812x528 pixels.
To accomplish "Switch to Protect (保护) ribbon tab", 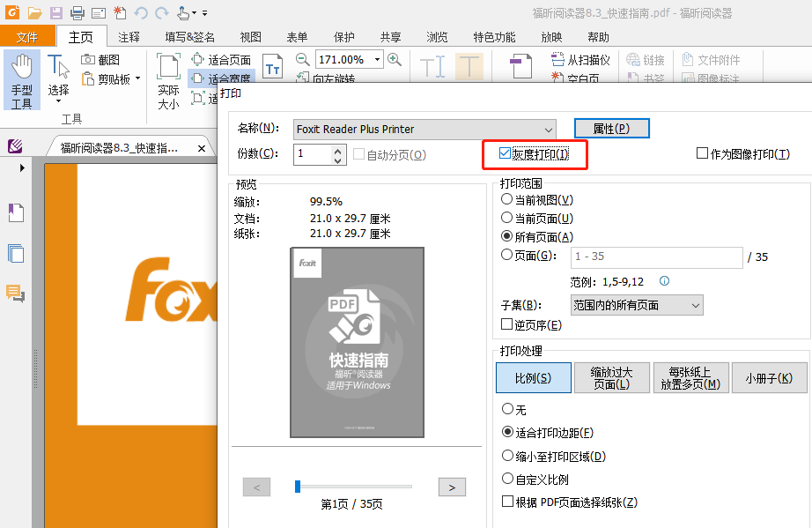I will [x=343, y=37].
